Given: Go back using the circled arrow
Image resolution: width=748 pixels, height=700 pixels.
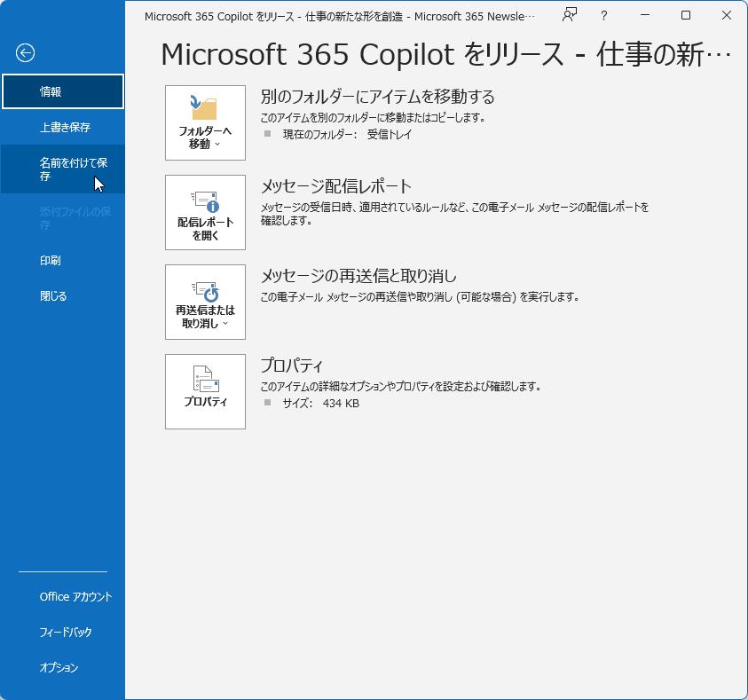Looking at the screenshot, I should click(x=25, y=53).
